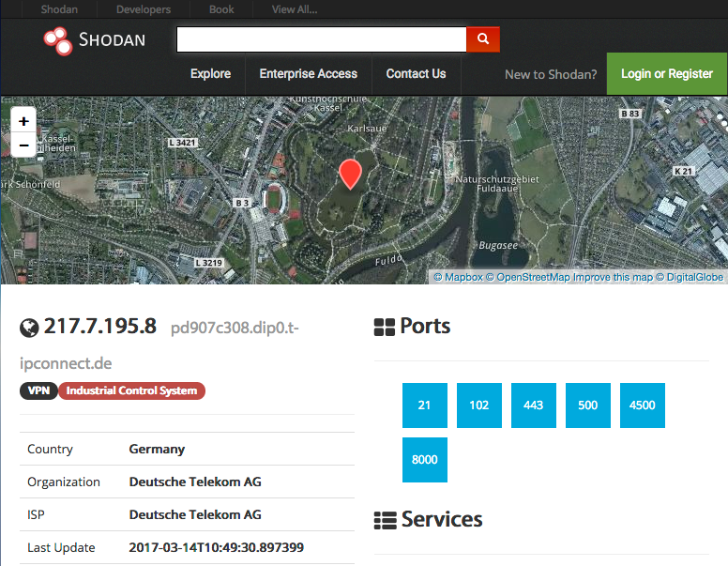Select port 8000 tile
Viewport: 728px width, 566px height.
[424, 460]
